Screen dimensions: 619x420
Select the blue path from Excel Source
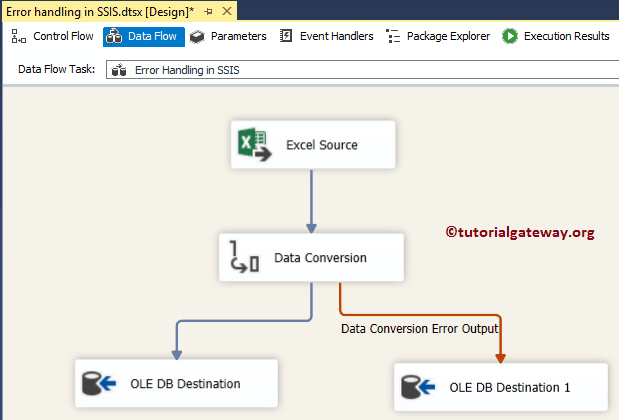pyautogui.click(x=312, y=200)
